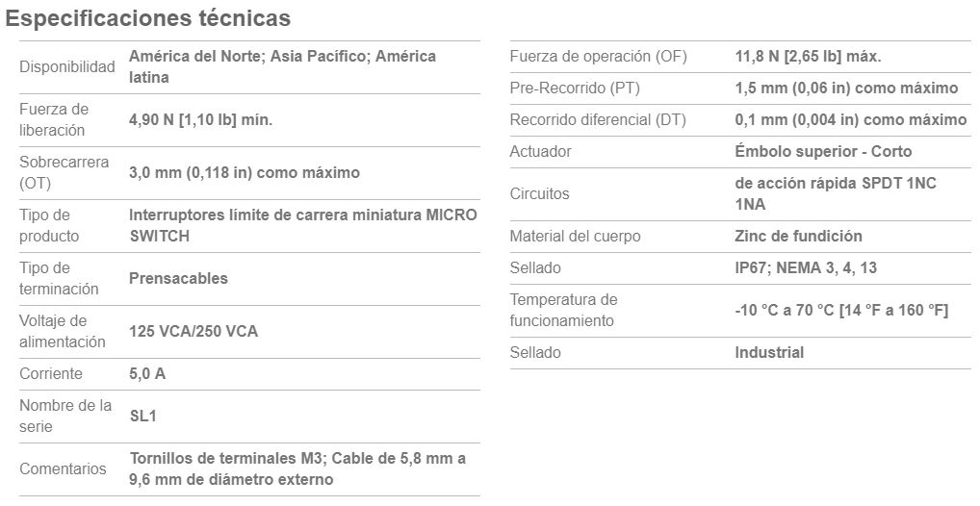Click the Fuerza de operación (OF) label

(598, 57)
